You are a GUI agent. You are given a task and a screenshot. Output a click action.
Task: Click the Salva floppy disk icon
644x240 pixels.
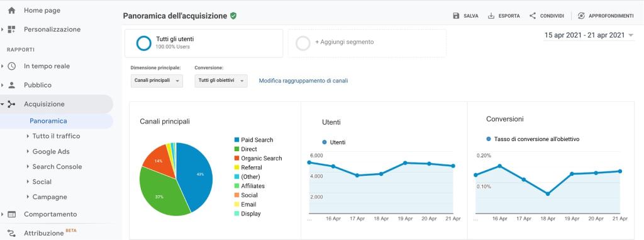[x=456, y=16]
